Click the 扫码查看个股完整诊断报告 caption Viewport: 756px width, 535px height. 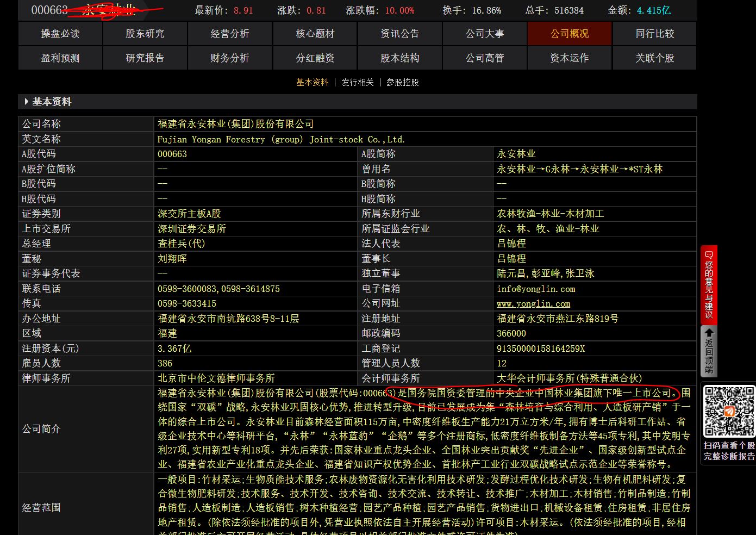[729, 451]
